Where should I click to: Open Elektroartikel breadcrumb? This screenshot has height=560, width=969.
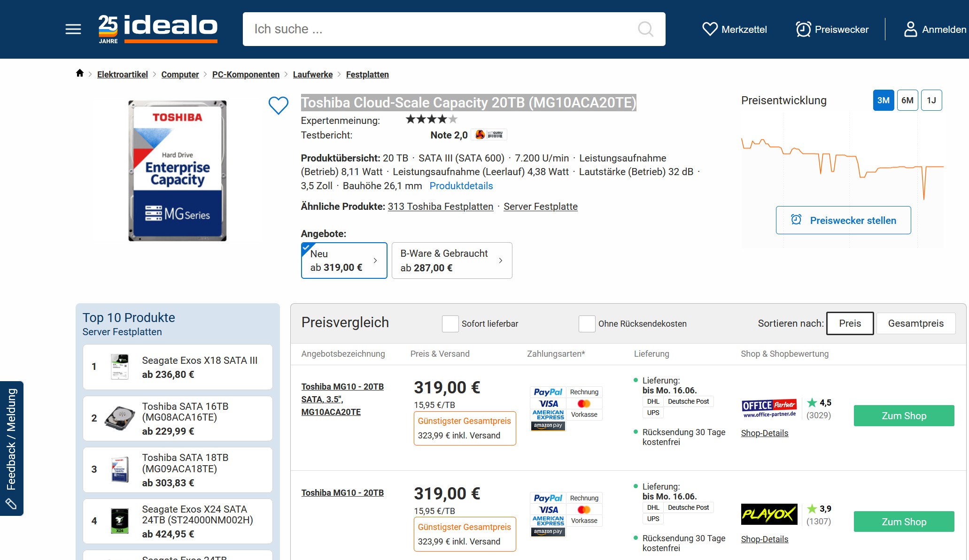(123, 75)
